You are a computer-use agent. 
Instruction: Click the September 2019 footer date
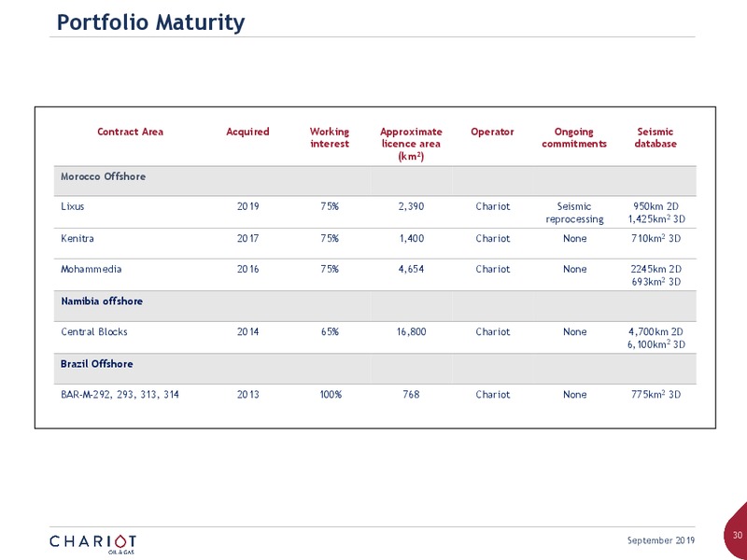[x=661, y=540]
